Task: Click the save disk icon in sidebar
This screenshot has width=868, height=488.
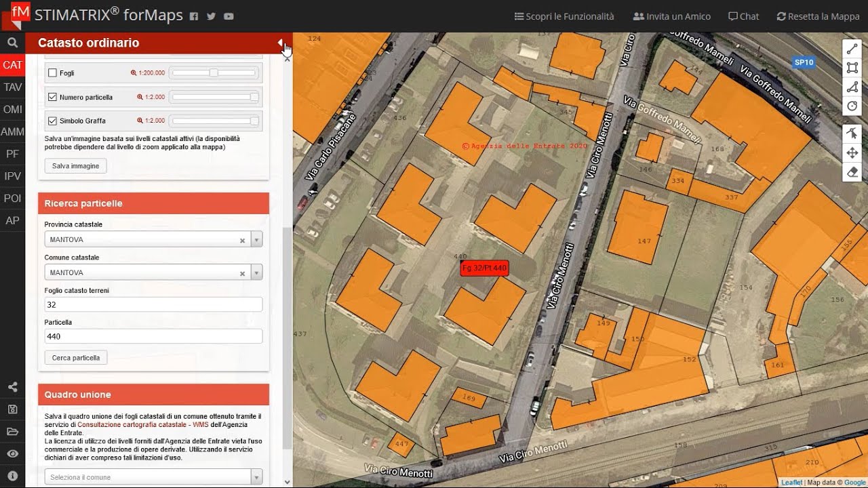Action: [x=12, y=409]
